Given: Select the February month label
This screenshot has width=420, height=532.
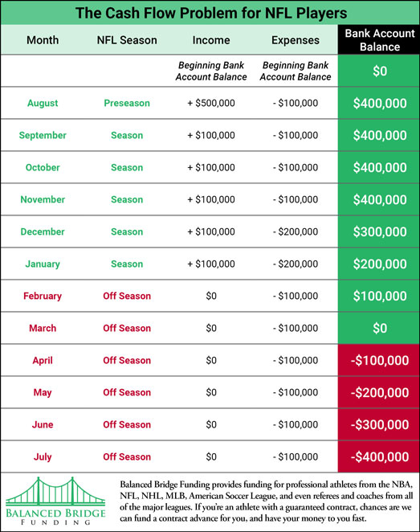Looking at the screenshot, I should coord(43,297).
